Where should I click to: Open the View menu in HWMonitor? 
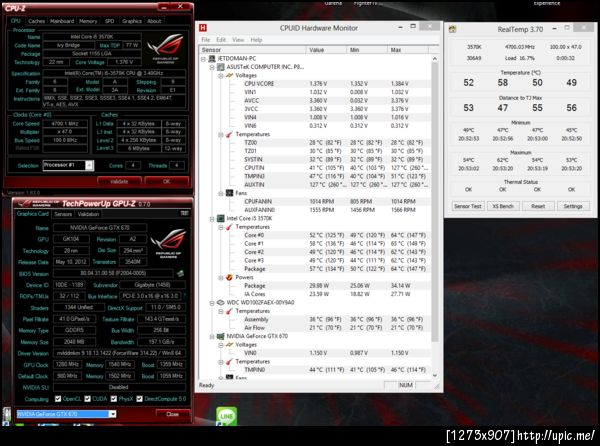(238, 40)
